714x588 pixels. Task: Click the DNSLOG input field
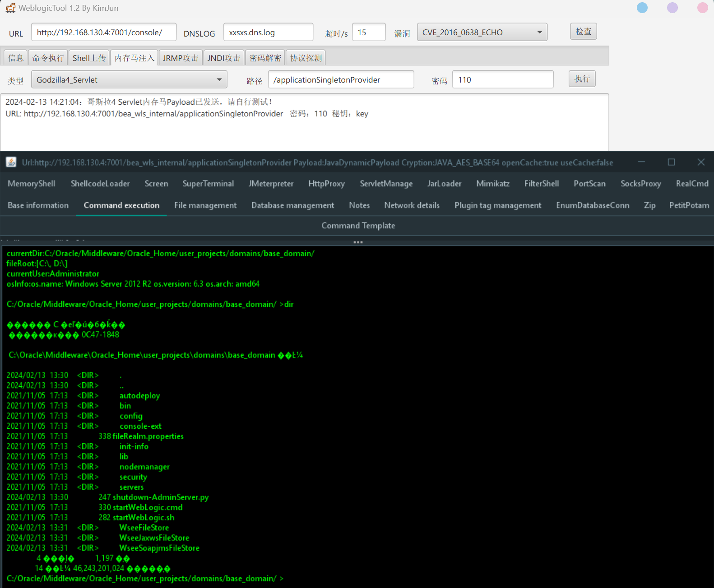pyautogui.click(x=268, y=32)
